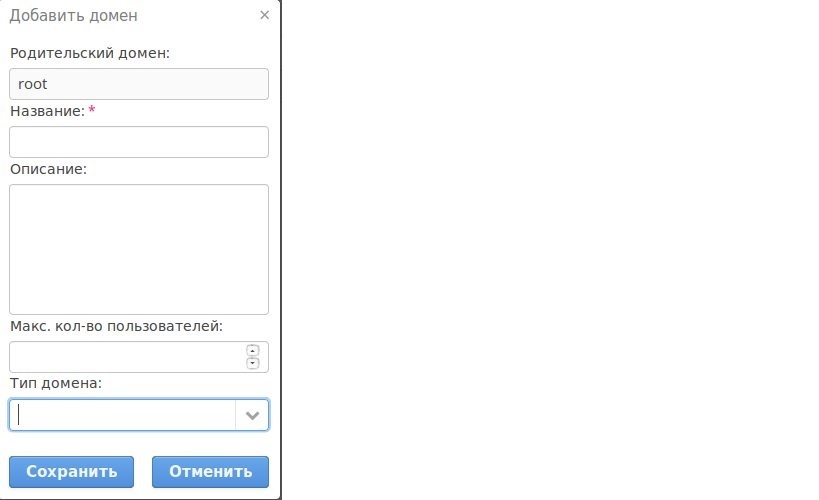Click the Макс. кол-во пользователей: label
This screenshot has width=819, height=500.
(116, 327)
